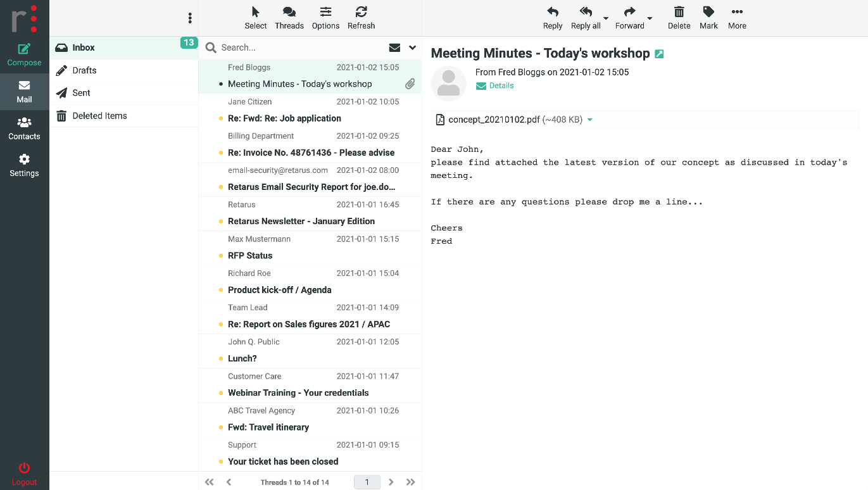This screenshot has height=490, width=868.
Task: Expand the Reply all options arrow
Action: 606,18
